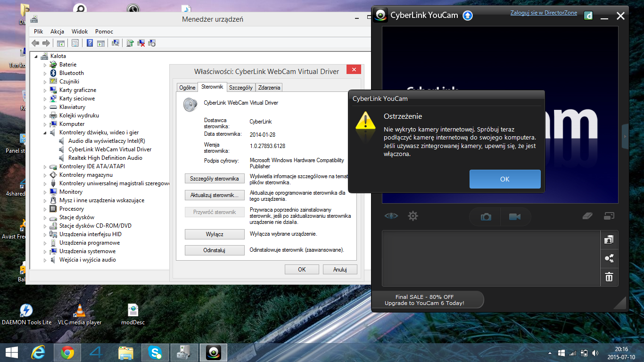Click Scan for hardware changes toolbar icon
Image resolution: width=644 pixels, height=362 pixels.
(116, 43)
